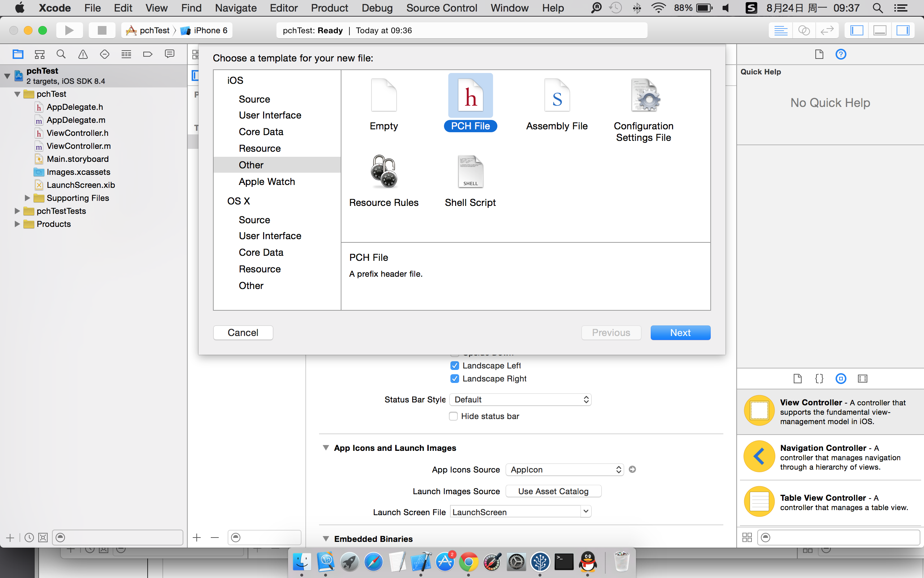The image size is (924, 578).
Task: Switch to the Assistant editor
Action: (x=804, y=30)
